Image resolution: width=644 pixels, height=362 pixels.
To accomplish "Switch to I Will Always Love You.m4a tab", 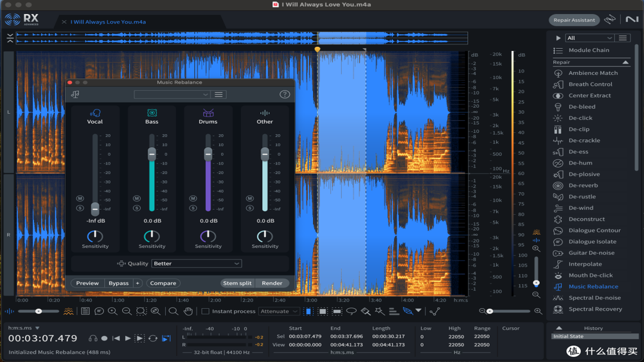I will [x=108, y=22].
